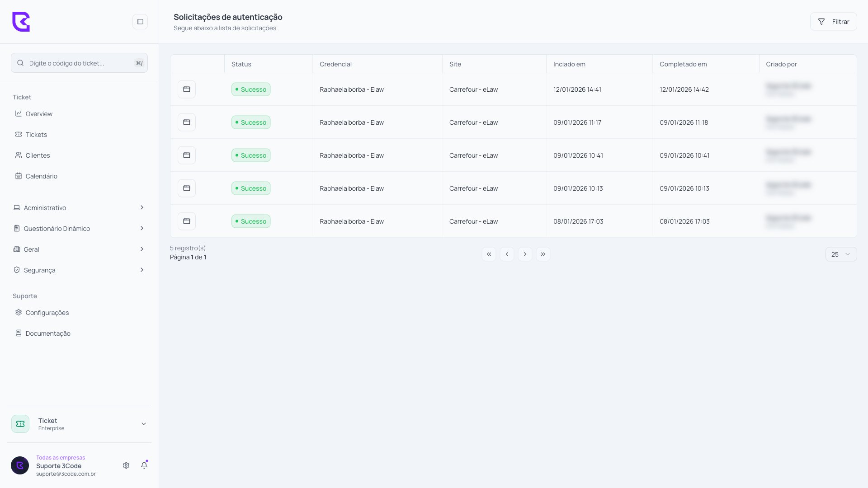Click the 5 registro(s) count text
The width and height of the screenshot is (868, 488).
coord(188,248)
